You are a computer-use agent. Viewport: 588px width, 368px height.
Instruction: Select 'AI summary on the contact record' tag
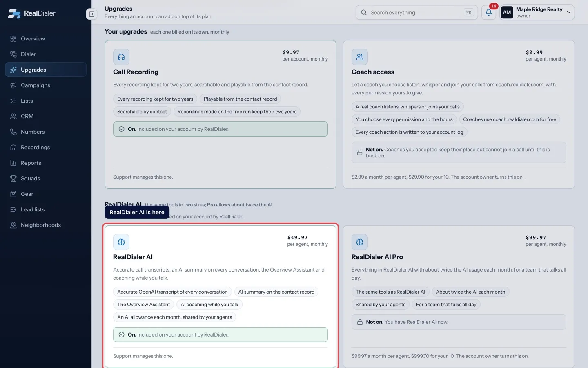point(276,292)
